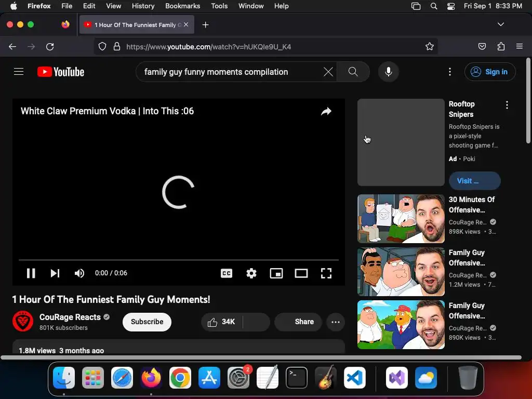Image resolution: width=532 pixels, height=399 pixels.
Task: Toggle closed captions on the player
Action: click(227, 273)
